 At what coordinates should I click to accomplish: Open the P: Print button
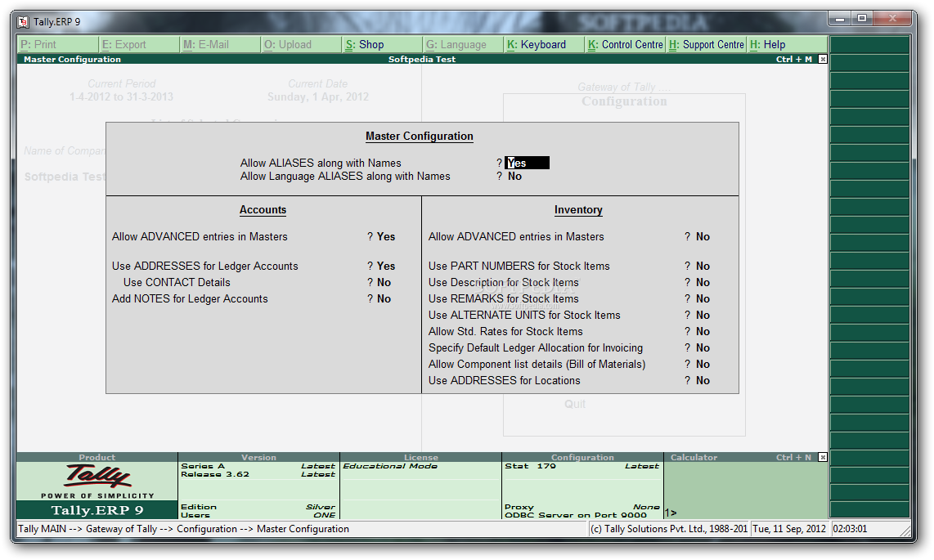[58, 45]
